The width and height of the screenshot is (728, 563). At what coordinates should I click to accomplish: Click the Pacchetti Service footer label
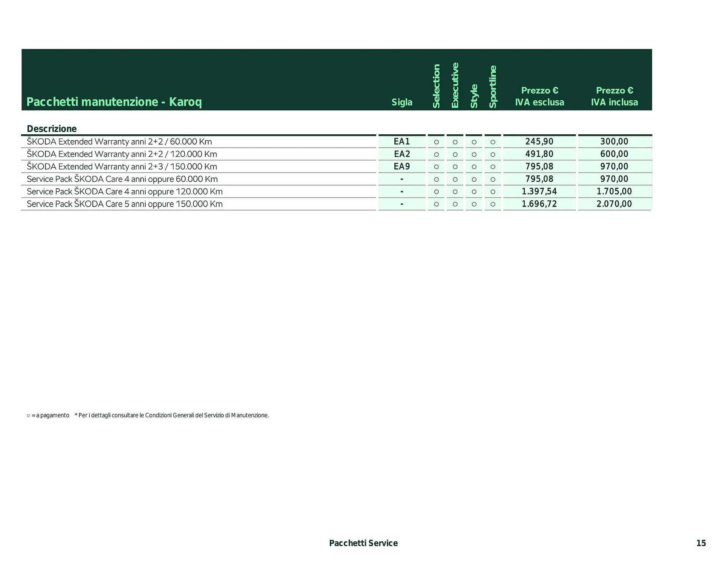[363, 543]
